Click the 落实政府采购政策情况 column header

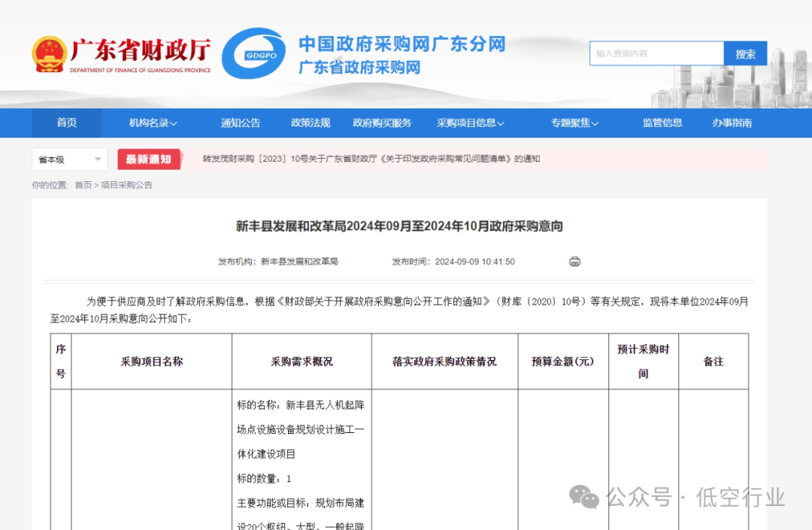coord(445,362)
